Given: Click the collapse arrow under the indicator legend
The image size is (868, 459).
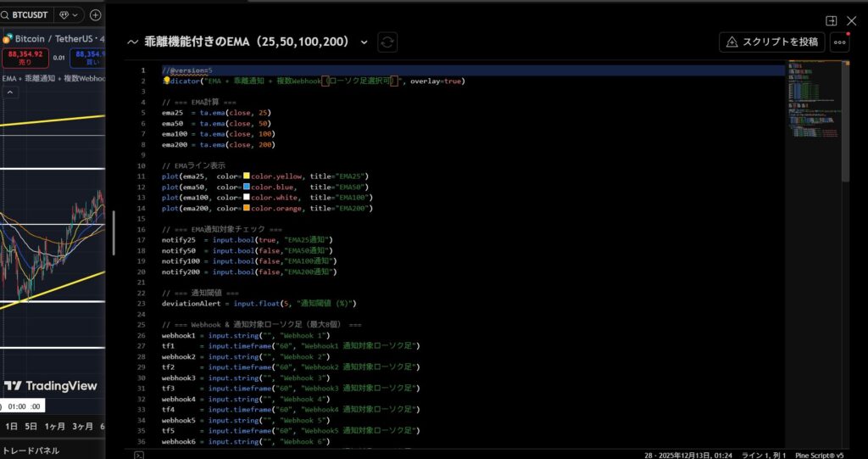Looking at the screenshot, I should pos(11,93).
